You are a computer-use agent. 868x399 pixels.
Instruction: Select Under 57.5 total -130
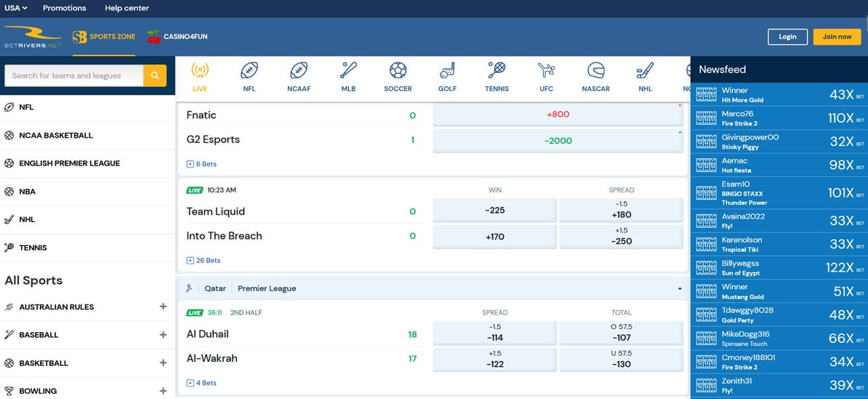click(x=621, y=360)
